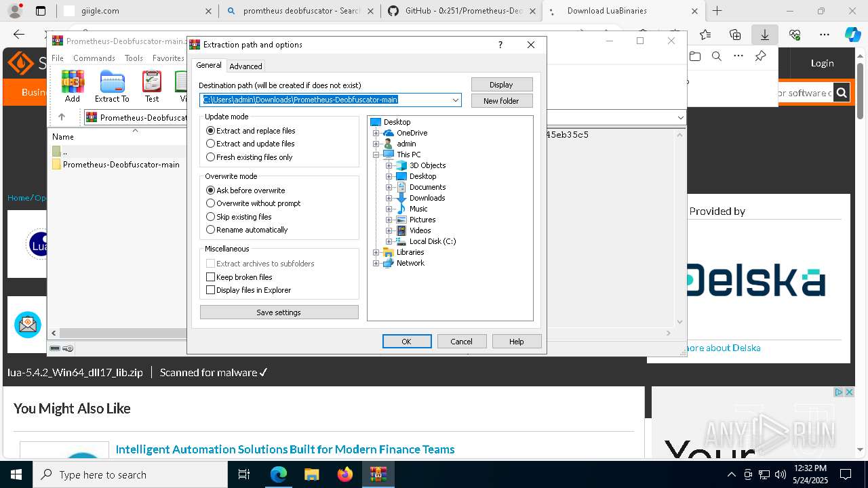The width and height of the screenshot is (868, 488).
Task: Click the browser collections icon
Action: (x=735, y=35)
